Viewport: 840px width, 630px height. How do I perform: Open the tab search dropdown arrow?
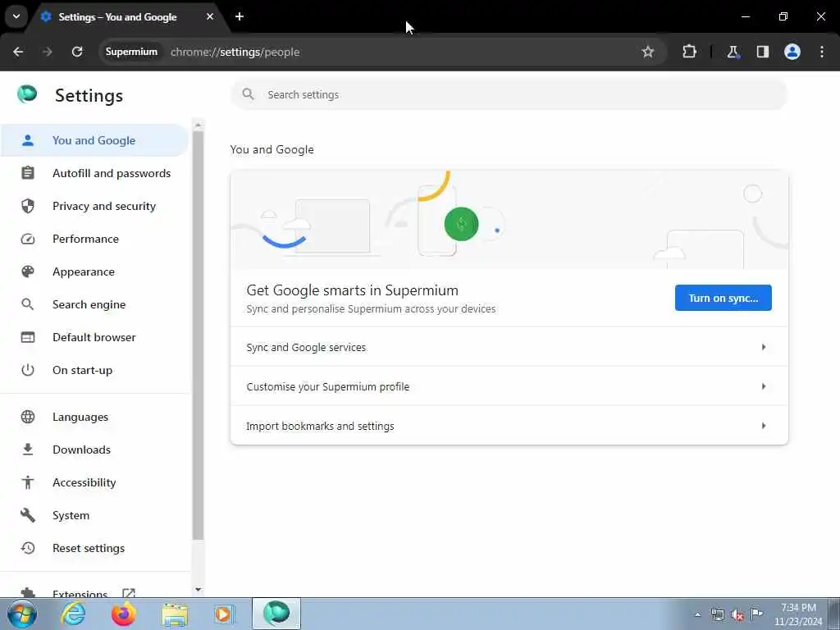(16, 16)
